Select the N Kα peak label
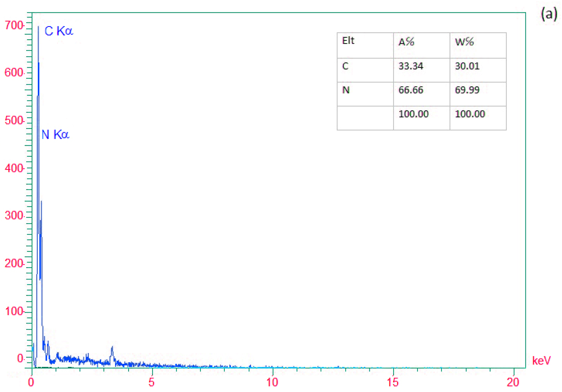The height and width of the screenshot is (392, 562). [56, 135]
